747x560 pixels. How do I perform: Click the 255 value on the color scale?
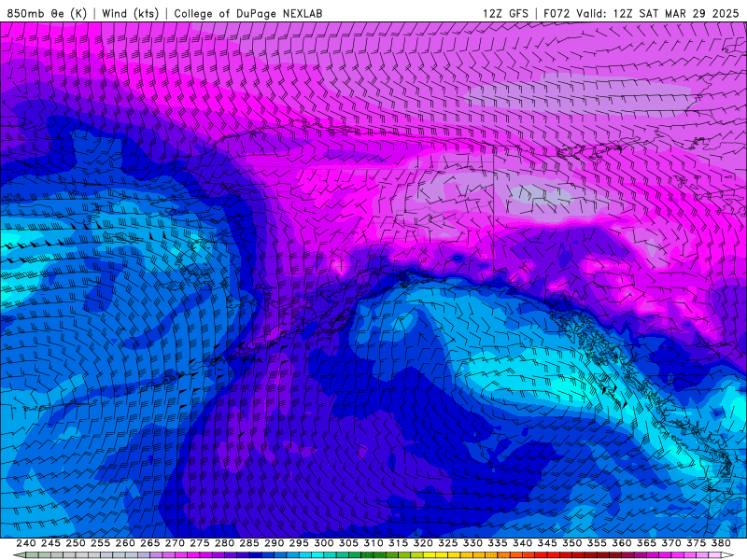(x=101, y=543)
